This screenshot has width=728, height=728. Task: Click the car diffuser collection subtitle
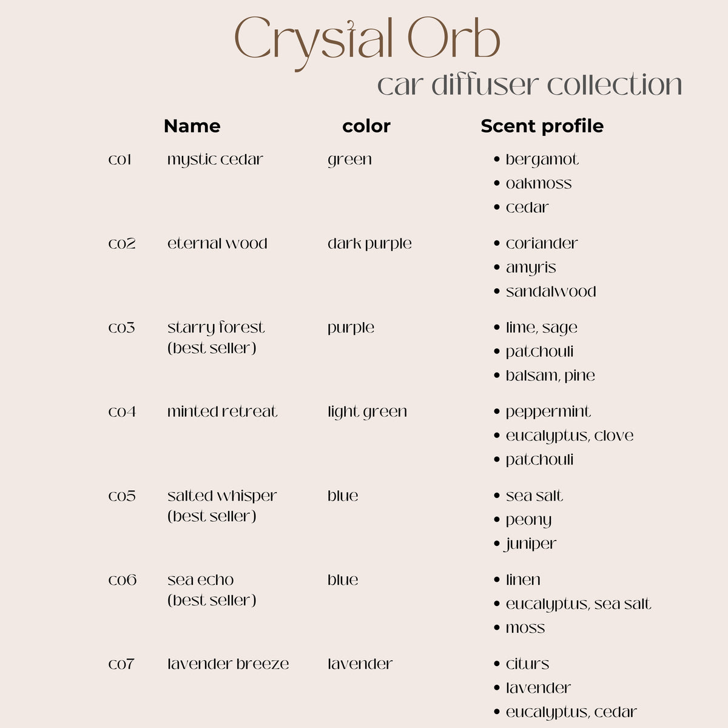[x=529, y=84]
